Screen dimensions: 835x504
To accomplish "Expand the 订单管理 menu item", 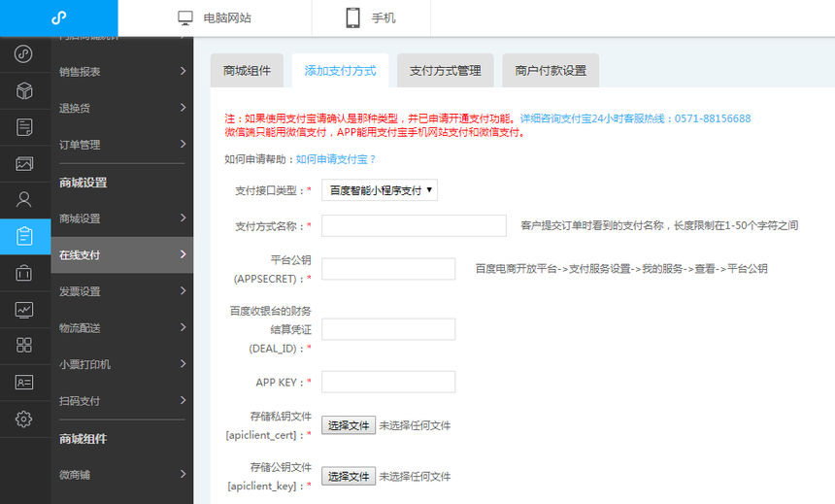I will pyautogui.click(x=122, y=145).
